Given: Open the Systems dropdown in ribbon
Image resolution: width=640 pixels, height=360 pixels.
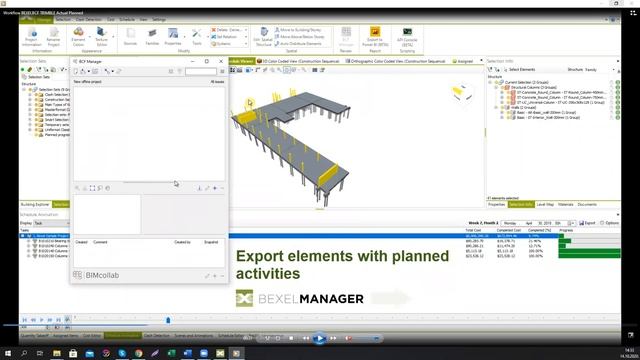Looking at the screenshot, I should [229, 44].
